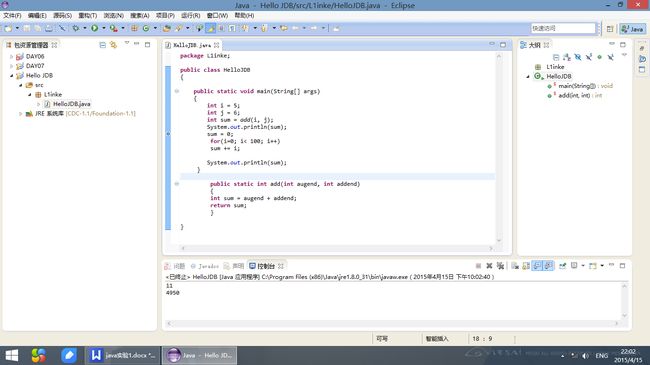
Task: Click Clear Console icon
Action: click(515, 266)
